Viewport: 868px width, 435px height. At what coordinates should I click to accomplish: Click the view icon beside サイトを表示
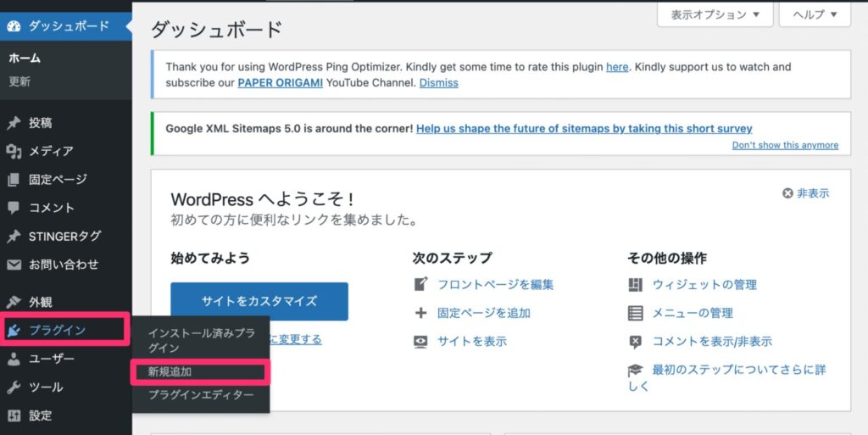click(420, 342)
